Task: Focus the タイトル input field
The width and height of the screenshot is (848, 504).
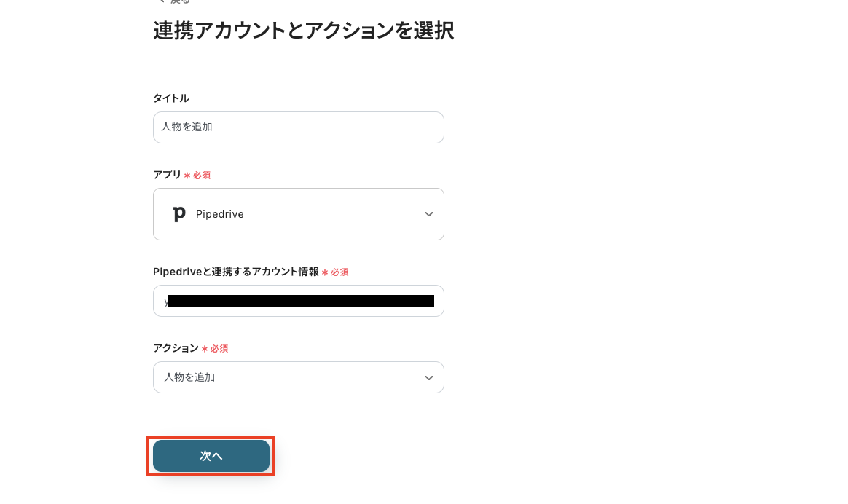Action: [298, 127]
